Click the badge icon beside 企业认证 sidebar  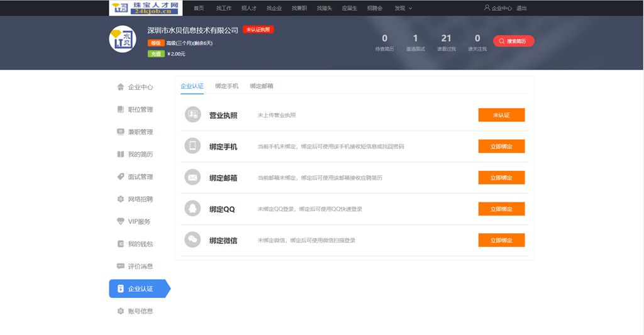120,288
